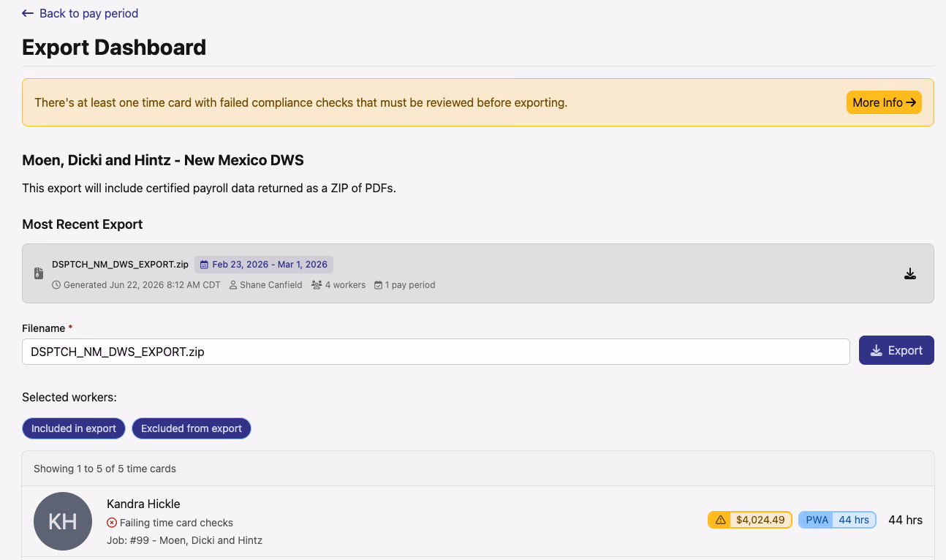Click the 44 hrs total for Kandra Hickle
The width and height of the screenshot is (946, 560).
905,520
